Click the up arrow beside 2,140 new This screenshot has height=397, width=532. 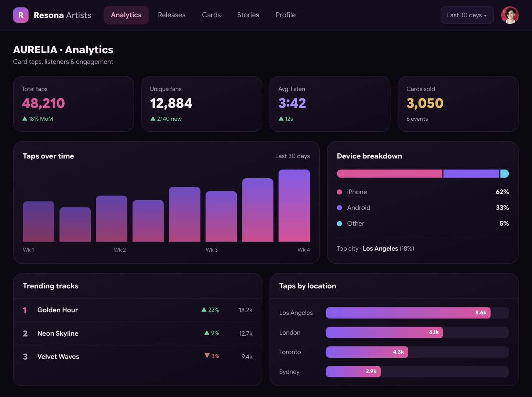[153, 119]
